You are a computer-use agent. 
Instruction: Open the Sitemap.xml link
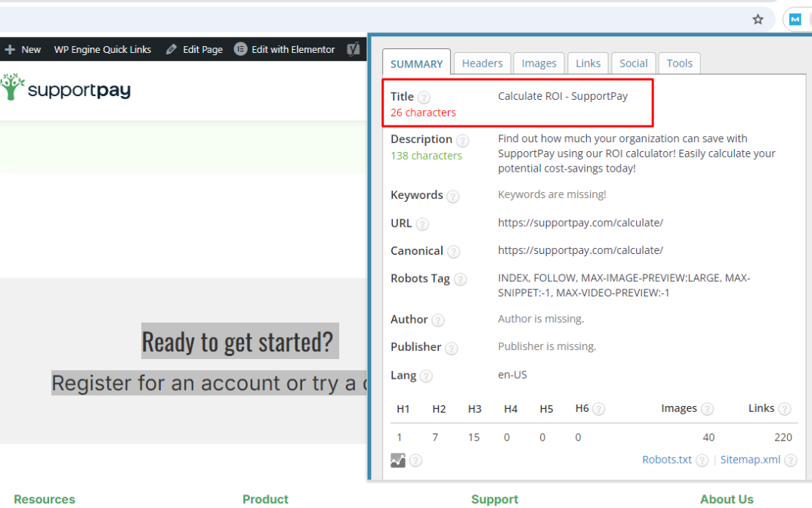(749, 460)
